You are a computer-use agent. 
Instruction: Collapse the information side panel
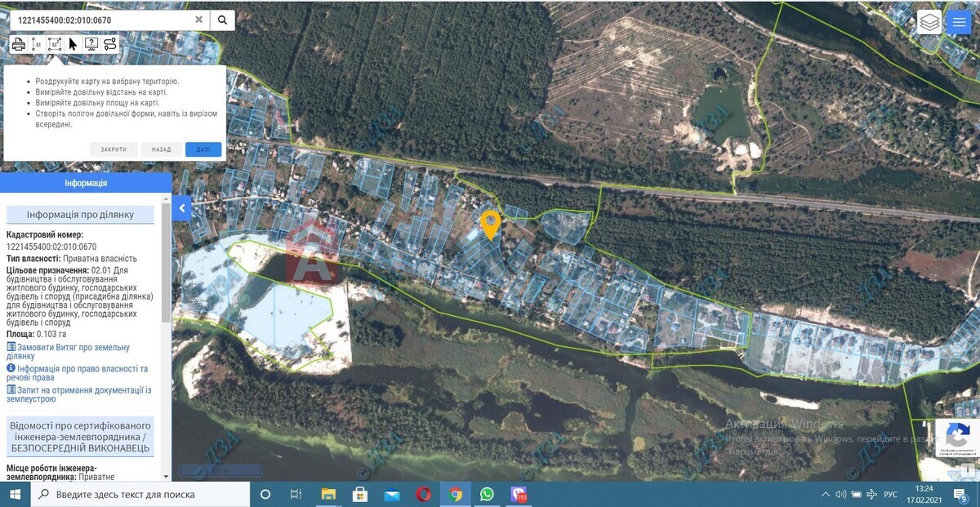[182, 208]
